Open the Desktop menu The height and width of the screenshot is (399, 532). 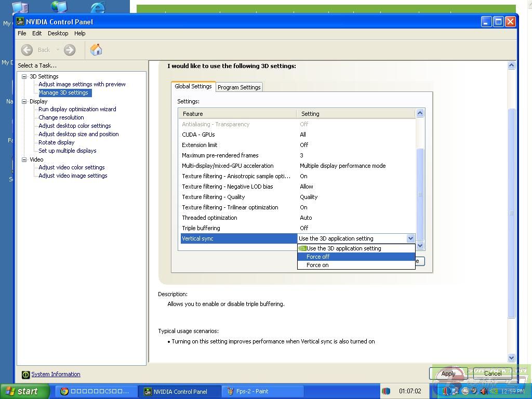click(58, 33)
